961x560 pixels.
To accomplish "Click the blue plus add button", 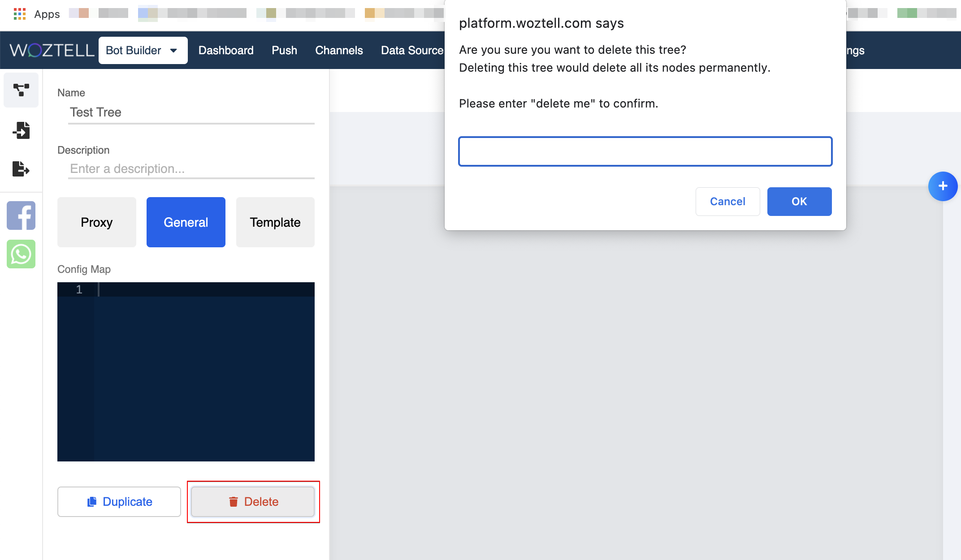I will pos(943,186).
